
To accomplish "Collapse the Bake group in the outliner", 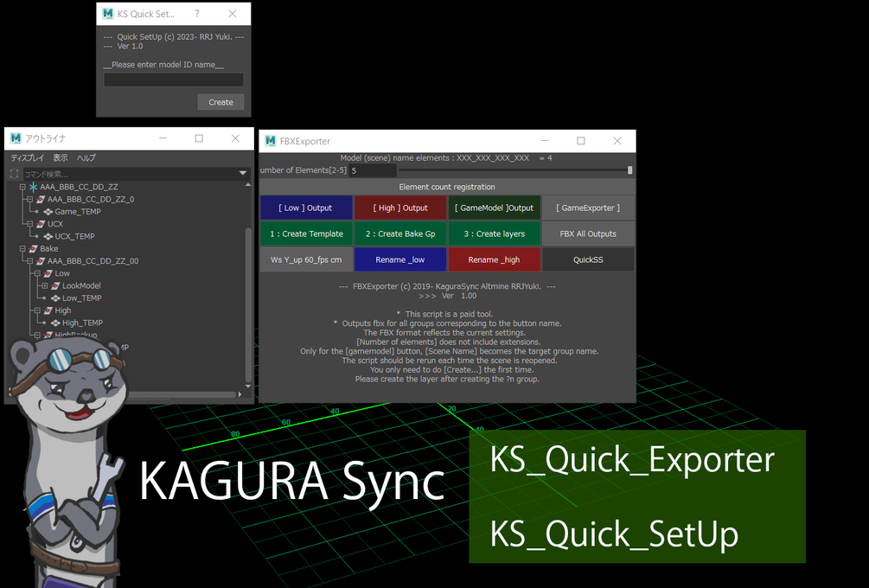I will (22, 249).
